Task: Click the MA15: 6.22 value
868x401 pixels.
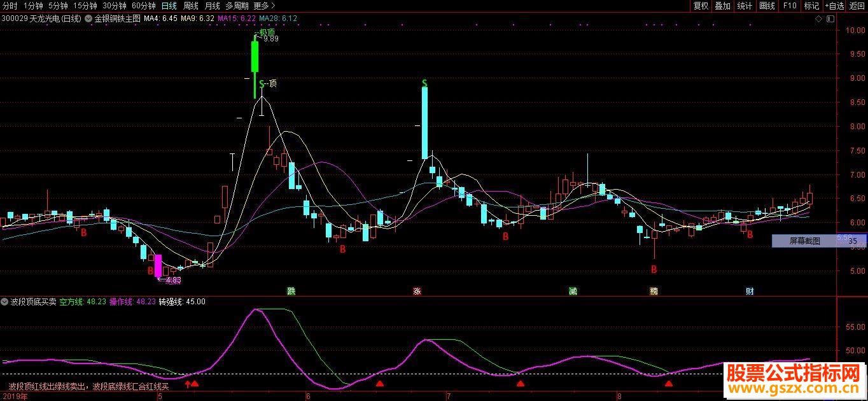Action: click(x=237, y=19)
